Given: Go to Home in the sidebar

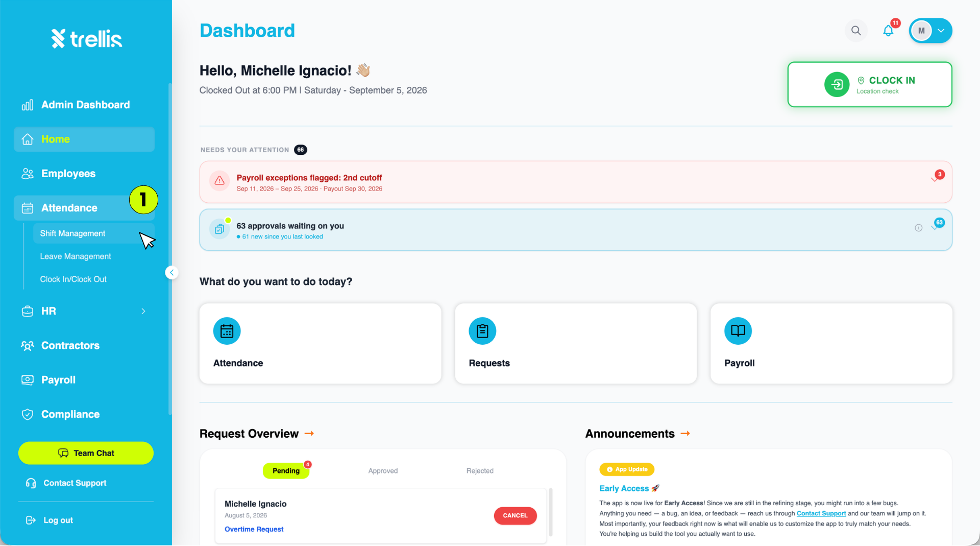Looking at the screenshot, I should 84,139.
